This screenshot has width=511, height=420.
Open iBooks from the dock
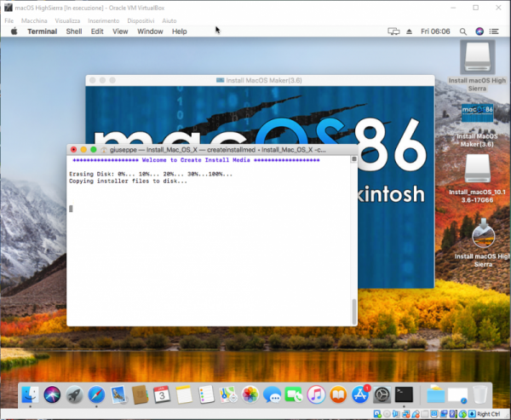pos(338,394)
